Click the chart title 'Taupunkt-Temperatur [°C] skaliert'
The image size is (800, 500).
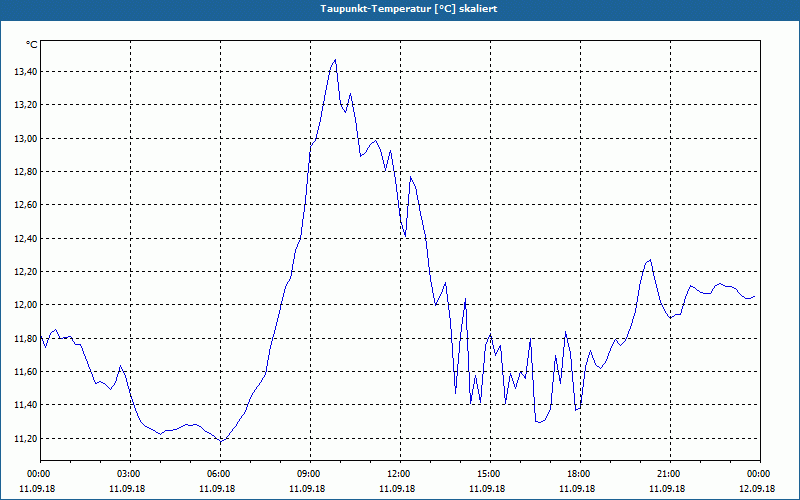click(409, 9)
